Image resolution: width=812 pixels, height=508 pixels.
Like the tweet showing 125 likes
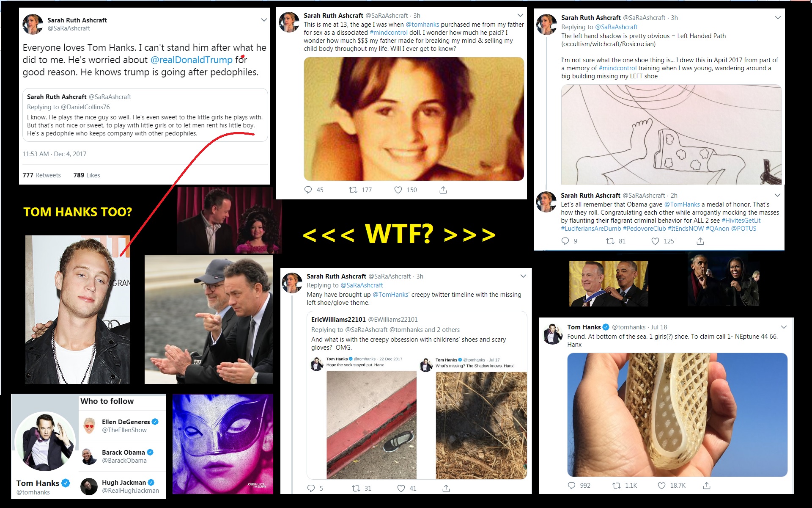coord(655,241)
